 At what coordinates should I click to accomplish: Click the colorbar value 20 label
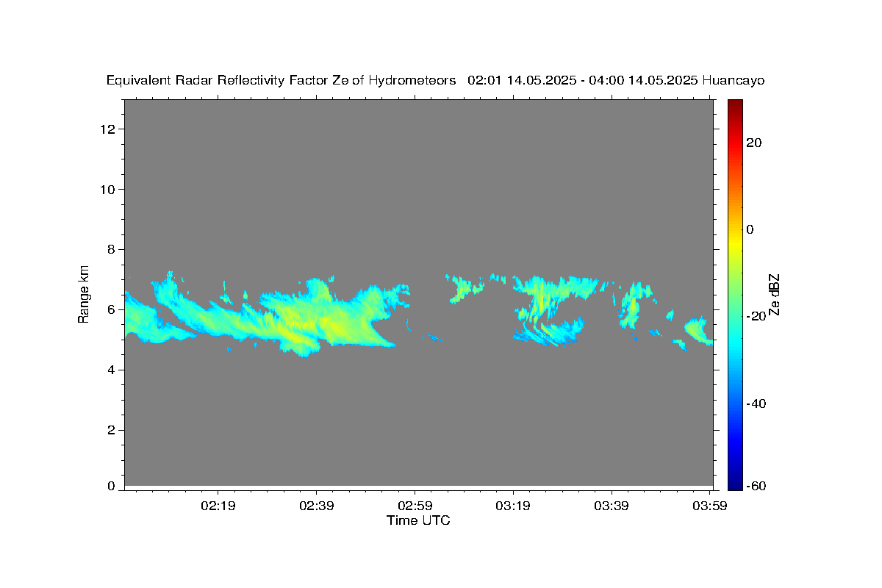point(753,143)
